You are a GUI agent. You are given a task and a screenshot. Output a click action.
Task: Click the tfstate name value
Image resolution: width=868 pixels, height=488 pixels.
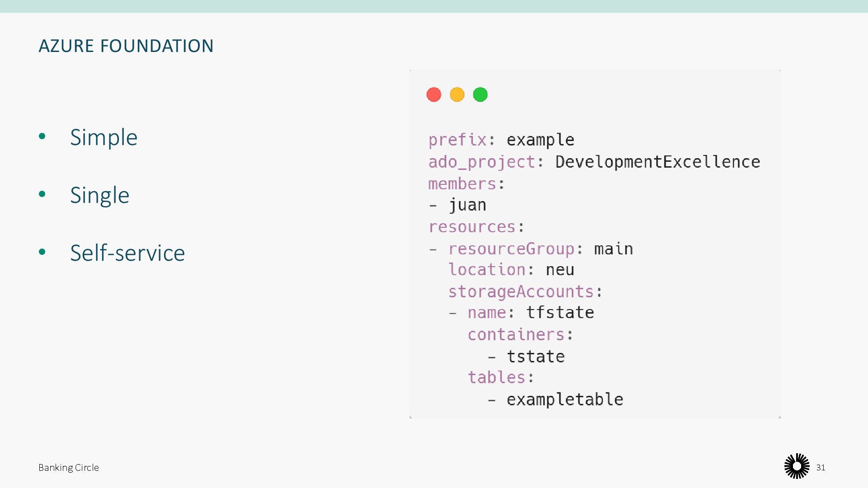pyautogui.click(x=560, y=313)
